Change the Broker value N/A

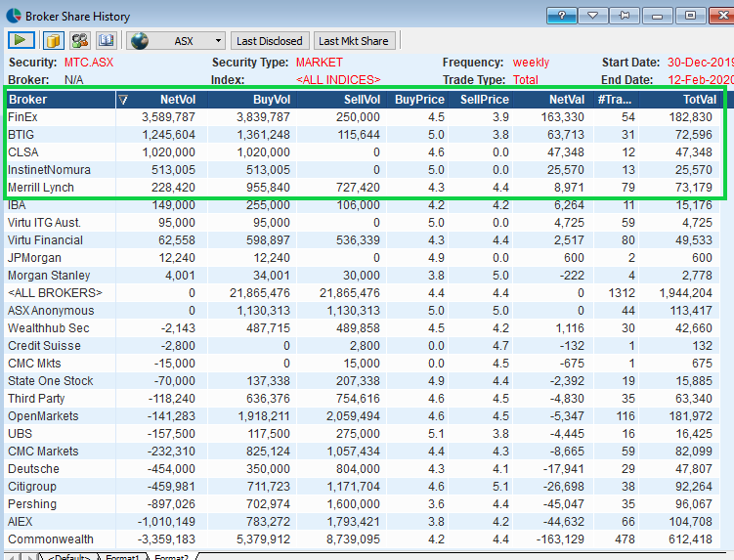(x=74, y=79)
